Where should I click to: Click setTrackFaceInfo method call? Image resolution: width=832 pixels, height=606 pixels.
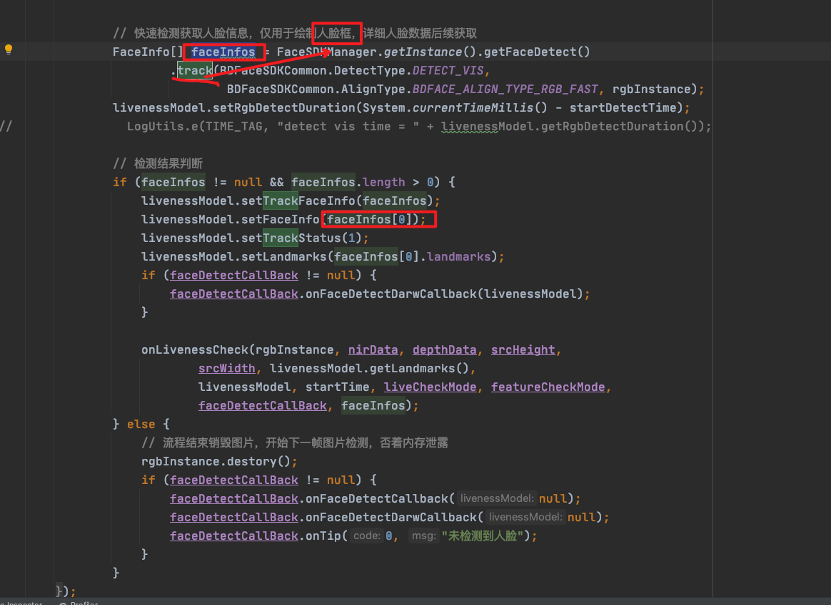[298, 201]
